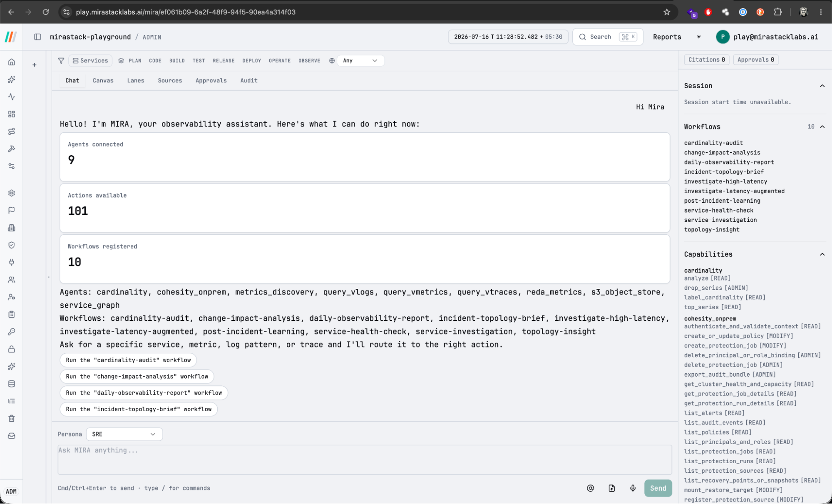The image size is (832, 504).
Task: Switch to the Canvas tab
Action: 103,81
